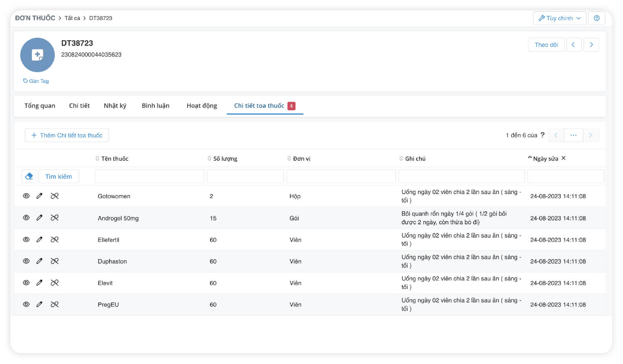Viewport: 623px width, 364px height.
Task: Click the 230824000044035623 code text
Action: click(91, 55)
